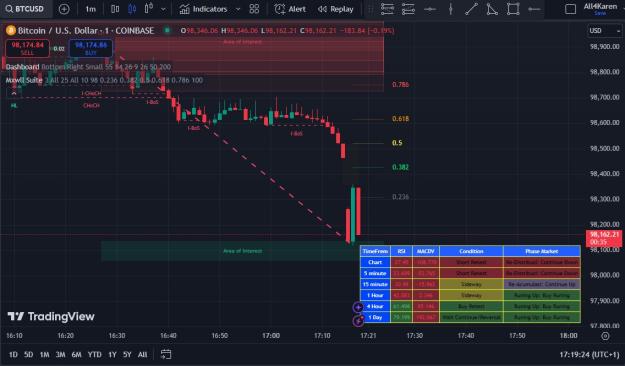Create an Alert
625x366 pixels.
290,9
